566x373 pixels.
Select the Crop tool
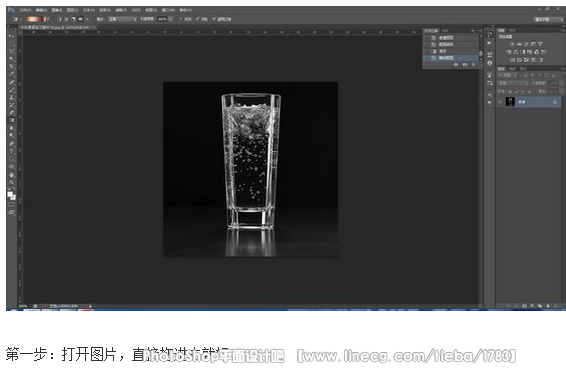point(11,66)
